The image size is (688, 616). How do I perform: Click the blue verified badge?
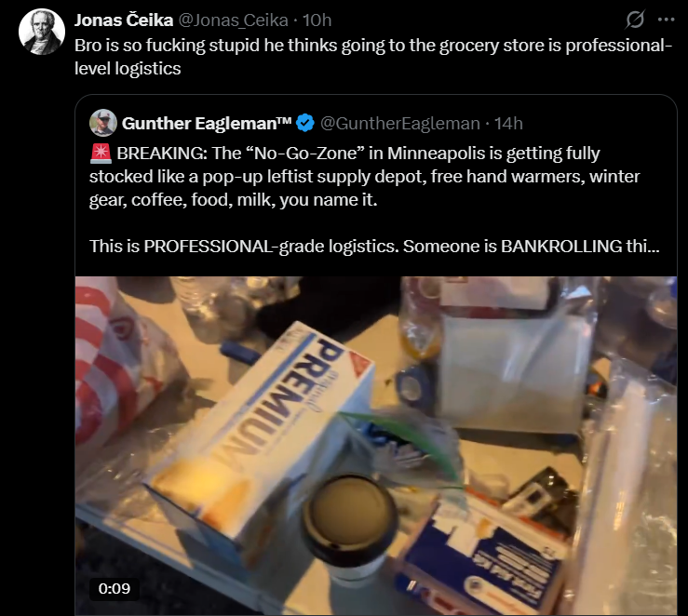(x=305, y=123)
